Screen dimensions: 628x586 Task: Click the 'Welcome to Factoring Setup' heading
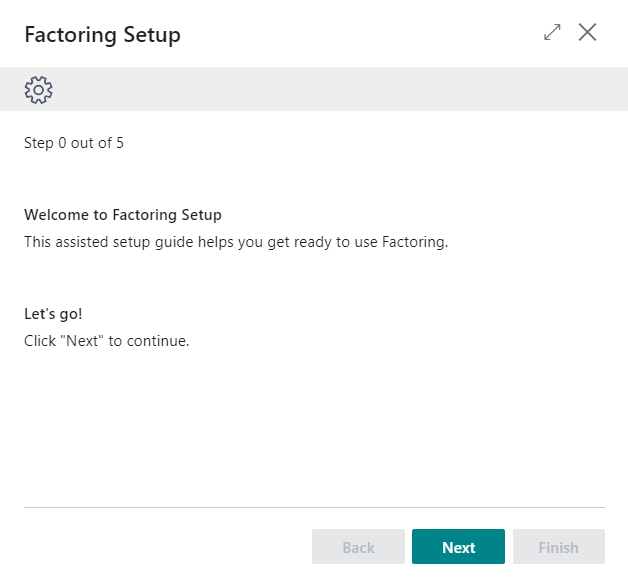[123, 215]
